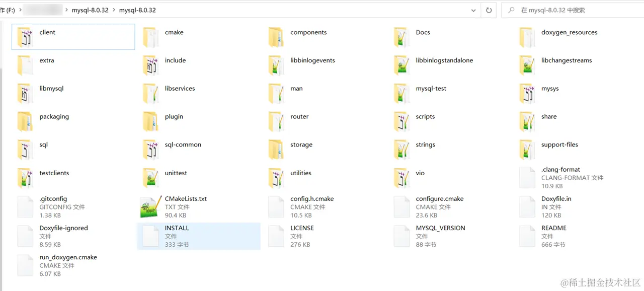Select the MYSQL_VERSION file icon

coord(401,236)
